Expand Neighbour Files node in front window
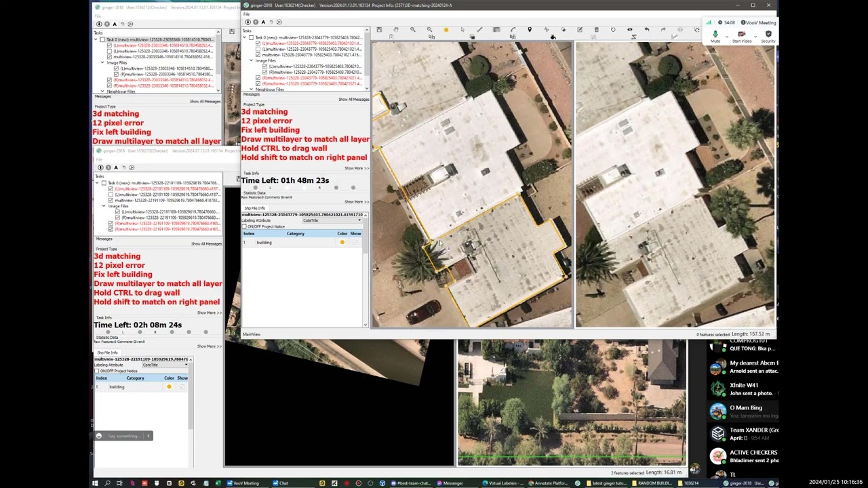 251,89
